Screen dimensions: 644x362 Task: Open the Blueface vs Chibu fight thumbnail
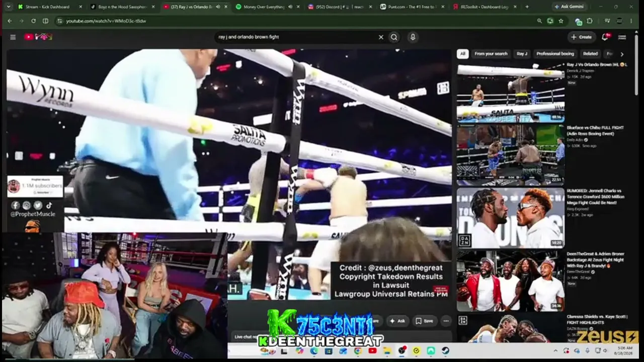510,155
